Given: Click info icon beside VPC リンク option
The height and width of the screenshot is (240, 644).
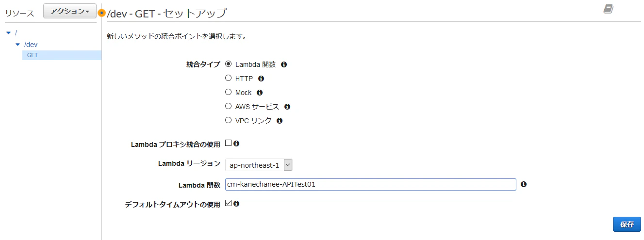Looking at the screenshot, I should coord(280,121).
